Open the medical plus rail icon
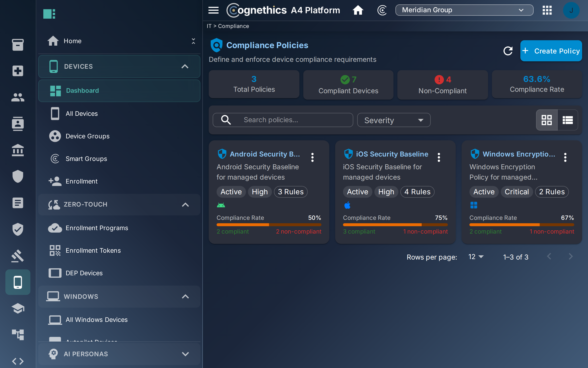The height and width of the screenshot is (368, 588). [x=18, y=71]
